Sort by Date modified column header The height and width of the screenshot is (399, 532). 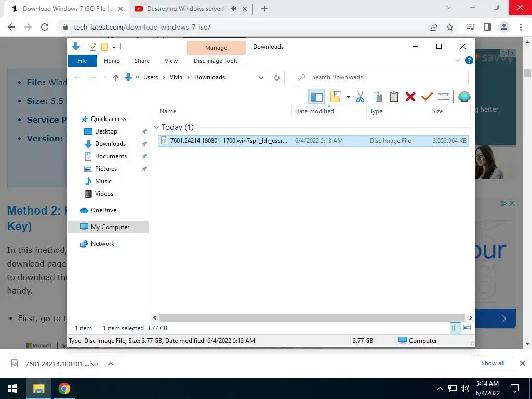[329, 111]
